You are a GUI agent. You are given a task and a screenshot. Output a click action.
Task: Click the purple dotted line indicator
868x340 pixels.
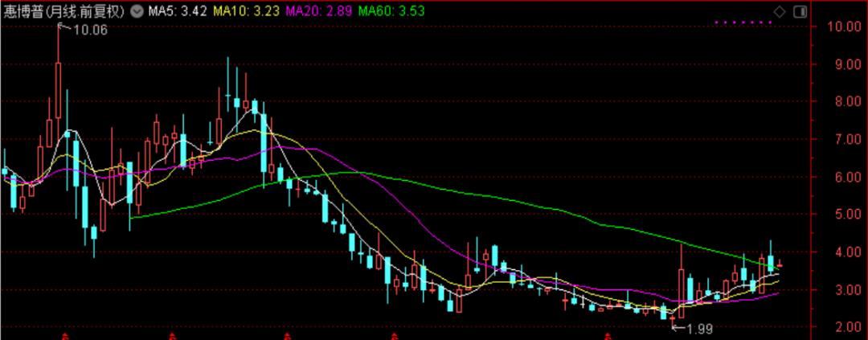click(743, 23)
